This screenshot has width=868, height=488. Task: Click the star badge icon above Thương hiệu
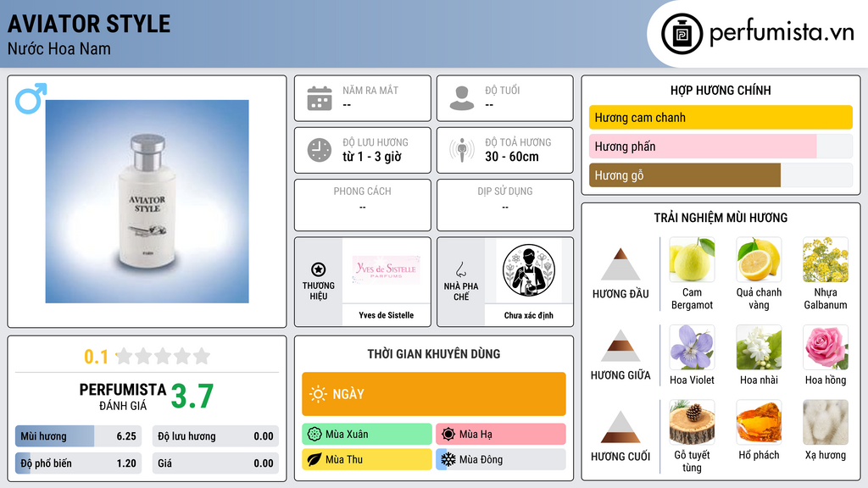click(x=319, y=269)
